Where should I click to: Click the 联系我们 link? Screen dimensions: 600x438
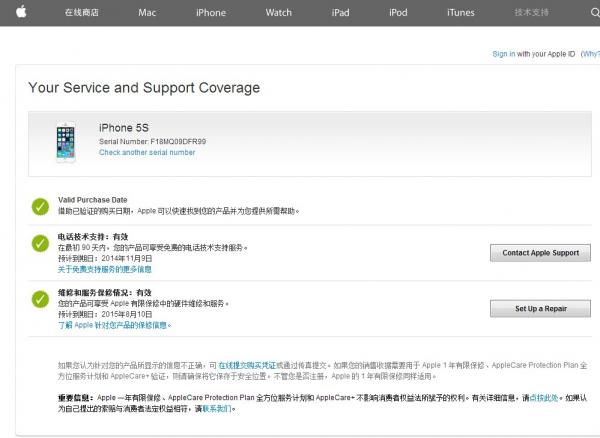(217, 409)
